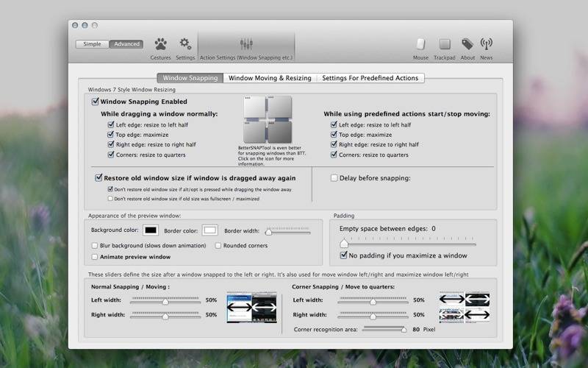Enable Delay before snapping checkbox
The width and height of the screenshot is (588, 368).
334,178
